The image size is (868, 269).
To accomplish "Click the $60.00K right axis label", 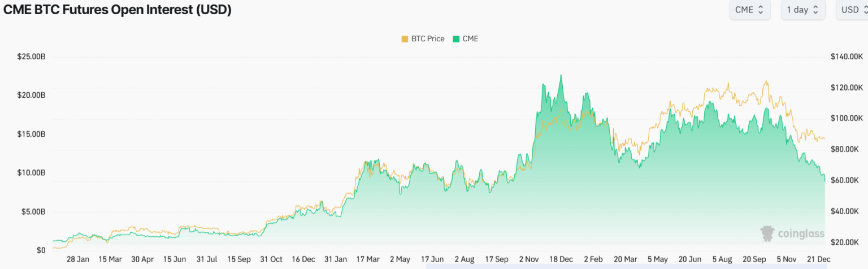I will pyautogui.click(x=845, y=180).
